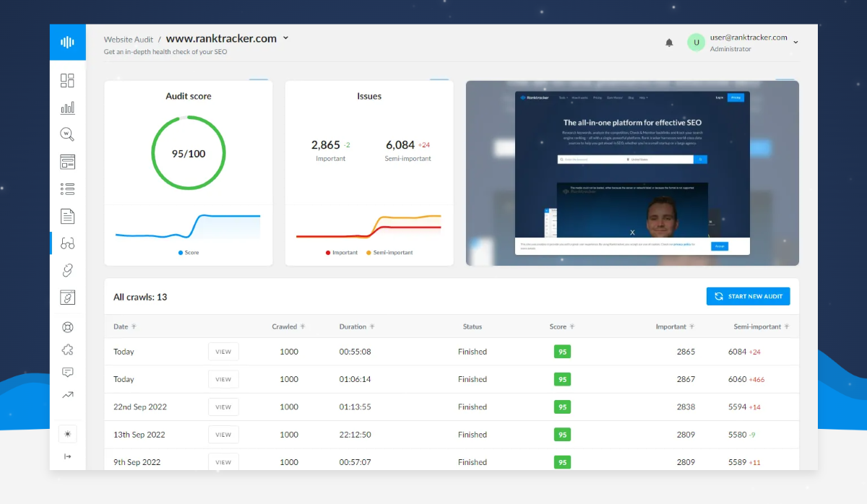Sort crawls by Date column arrow

134,327
